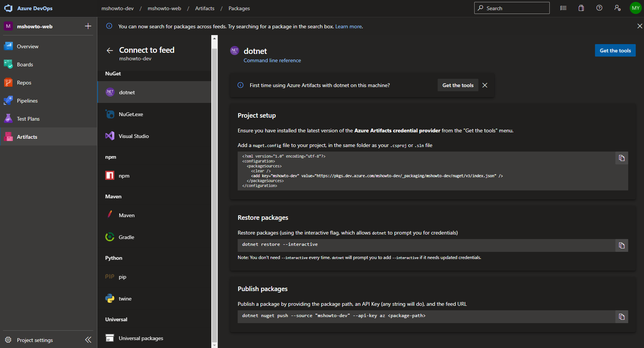
Task: Select Universal packages entry
Action: [154, 338]
